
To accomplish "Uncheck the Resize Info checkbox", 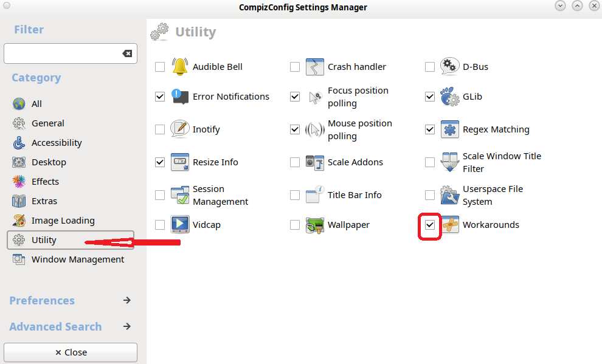I will [x=160, y=162].
